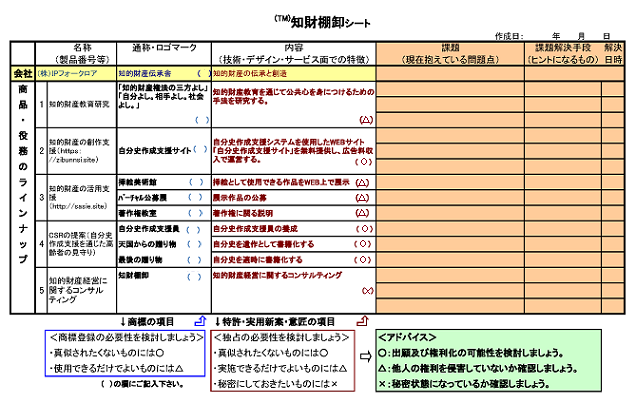Click the ・秘密にしておきたいものには× line
Image resolution: width=636 pixels, height=403 pixels.
(x=276, y=384)
